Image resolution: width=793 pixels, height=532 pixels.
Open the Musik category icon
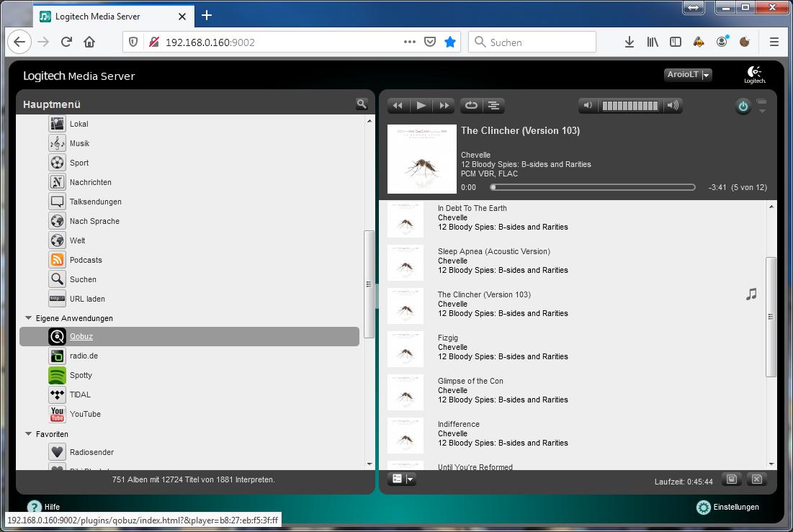click(57, 143)
